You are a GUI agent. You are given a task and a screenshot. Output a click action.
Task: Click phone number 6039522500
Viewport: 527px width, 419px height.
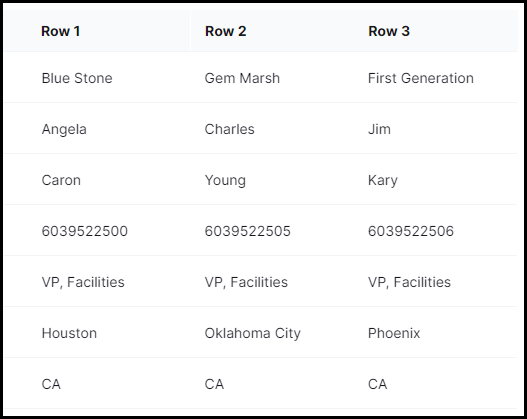[x=85, y=231]
